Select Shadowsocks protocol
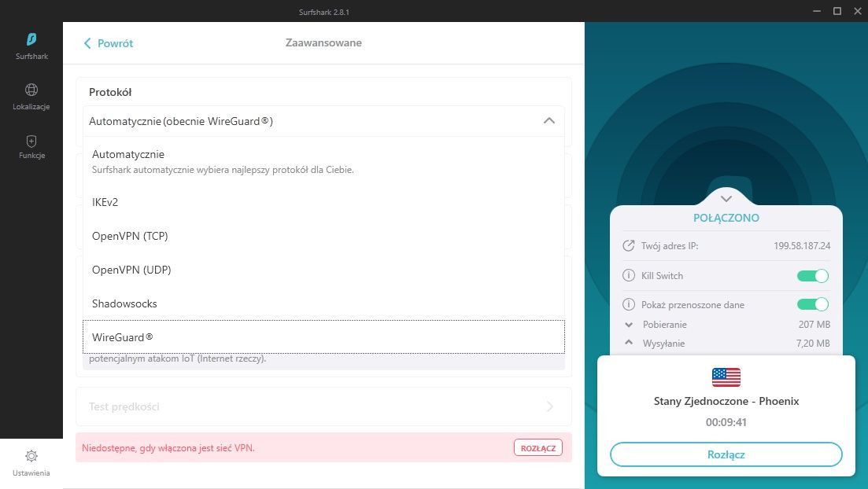 (x=323, y=303)
